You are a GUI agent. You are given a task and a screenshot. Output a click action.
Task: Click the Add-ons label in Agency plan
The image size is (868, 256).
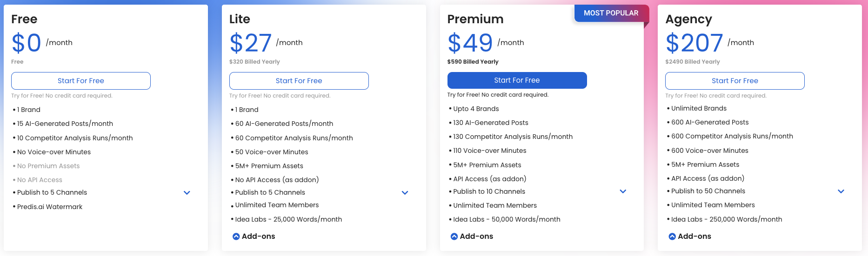point(694,236)
